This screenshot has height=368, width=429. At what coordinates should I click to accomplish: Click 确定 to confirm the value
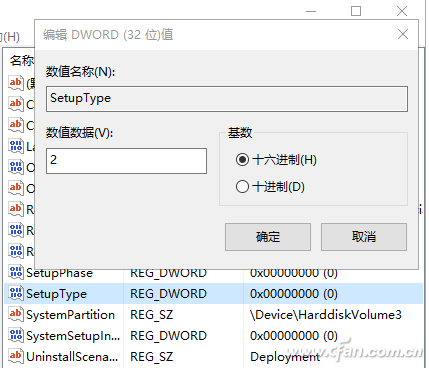(x=268, y=237)
